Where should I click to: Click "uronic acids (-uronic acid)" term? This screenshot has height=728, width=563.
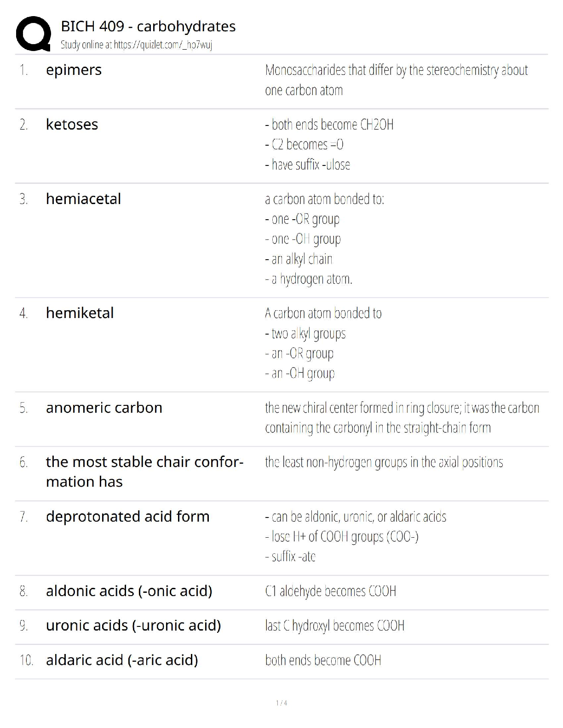coord(133,626)
